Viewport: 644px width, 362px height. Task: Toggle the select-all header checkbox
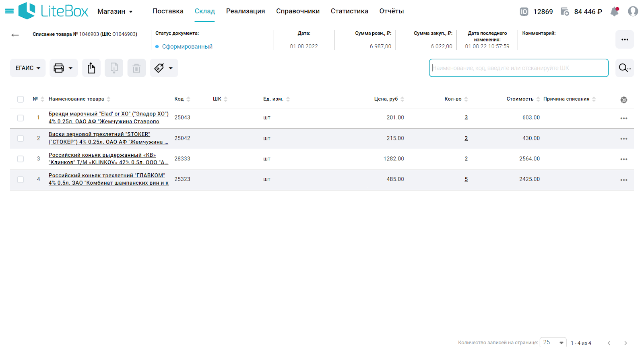[x=21, y=99]
